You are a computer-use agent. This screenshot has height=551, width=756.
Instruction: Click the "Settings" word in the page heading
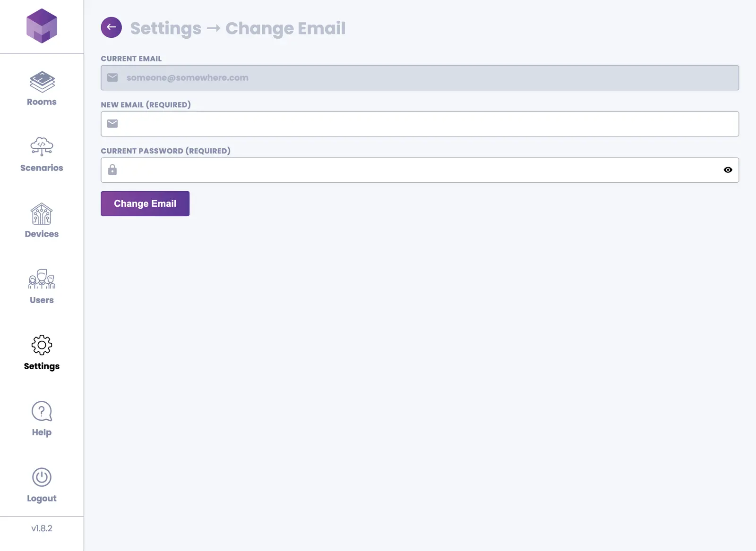(165, 28)
